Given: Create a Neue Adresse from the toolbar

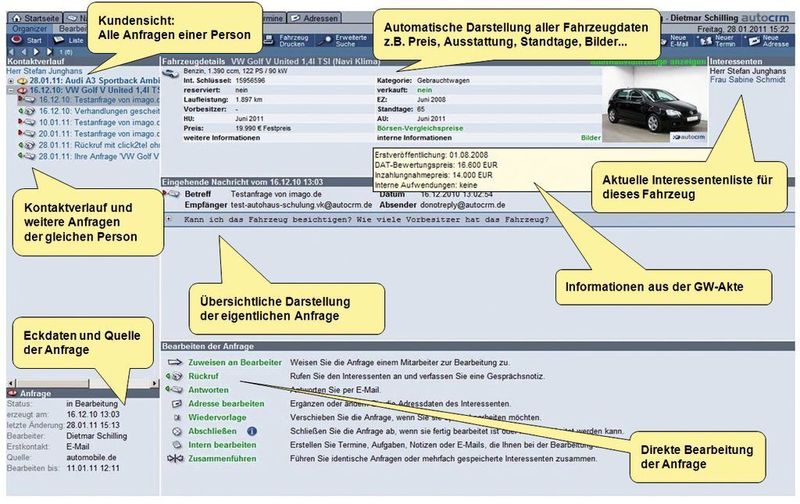Looking at the screenshot, I should click(769, 41).
